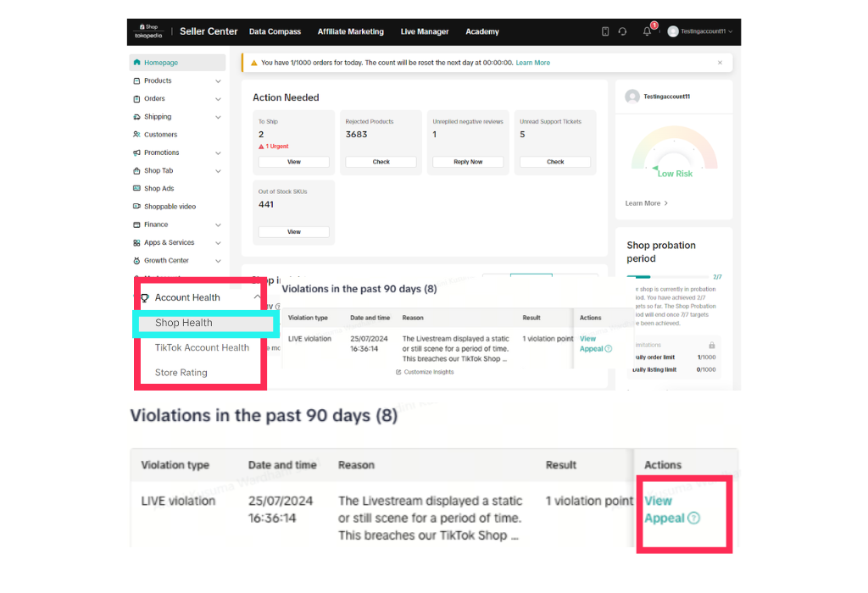This screenshot has width=868, height=593.
Task: Click the mobile phone icon in header
Action: [x=605, y=31]
